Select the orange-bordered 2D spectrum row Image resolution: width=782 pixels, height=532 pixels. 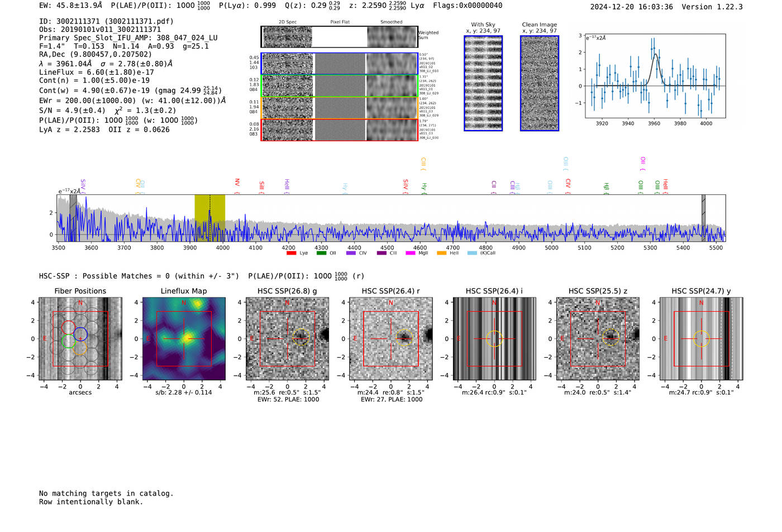340,108
